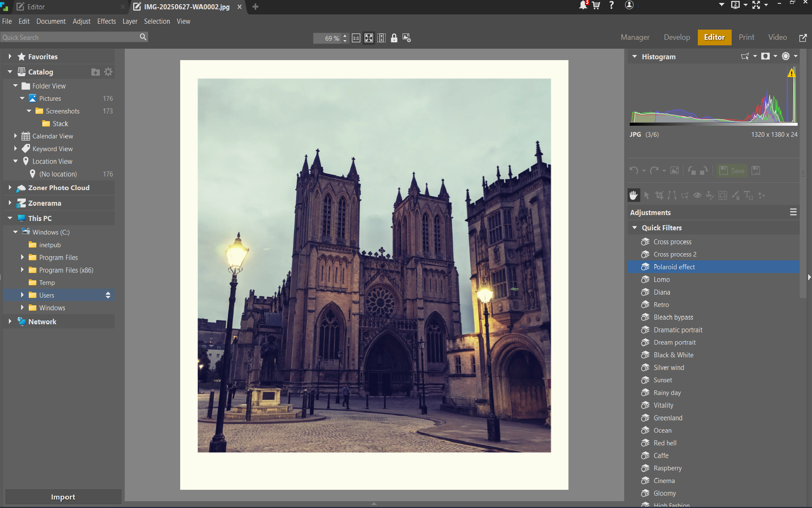
Task: Set zoom to 1:1 actual size
Action: pyautogui.click(x=356, y=38)
